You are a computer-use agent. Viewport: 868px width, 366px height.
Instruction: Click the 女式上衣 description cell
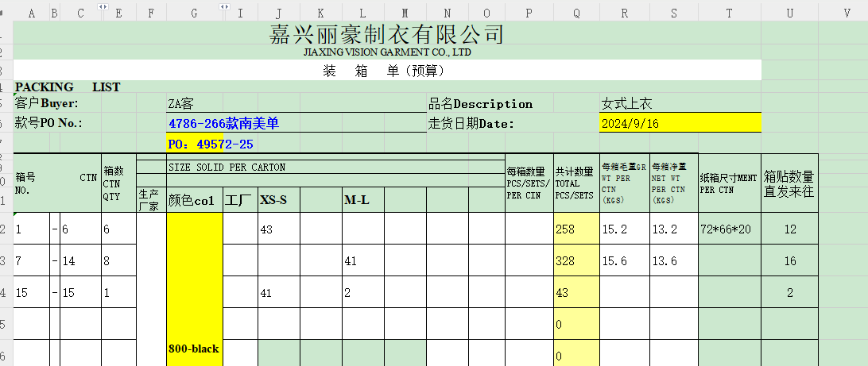[680, 103]
